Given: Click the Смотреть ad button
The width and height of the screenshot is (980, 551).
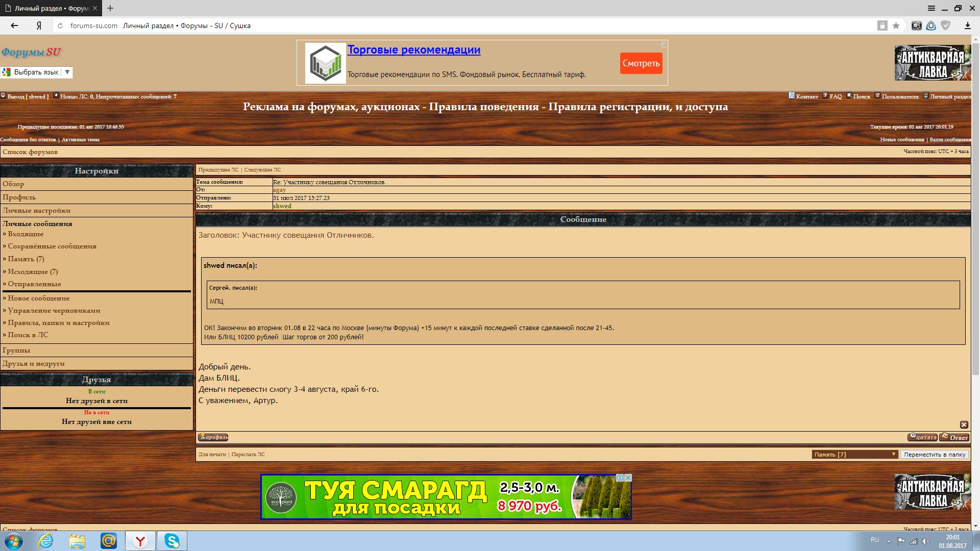Looking at the screenshot, I should click(641, 63).
